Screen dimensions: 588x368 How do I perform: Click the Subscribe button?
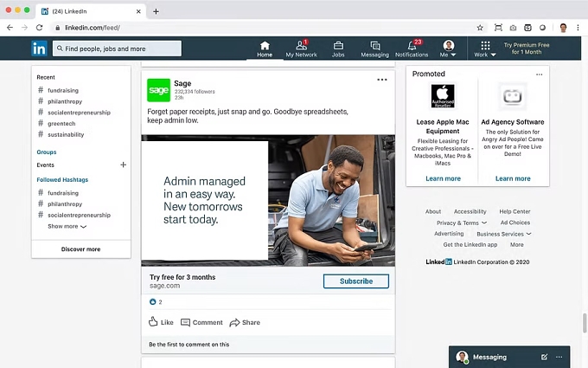pos(356,281)
